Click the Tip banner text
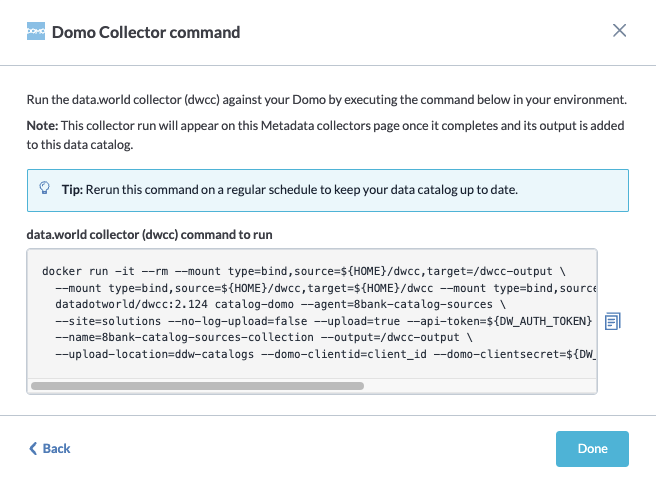656x480 pixels. [x=290, y=190]
